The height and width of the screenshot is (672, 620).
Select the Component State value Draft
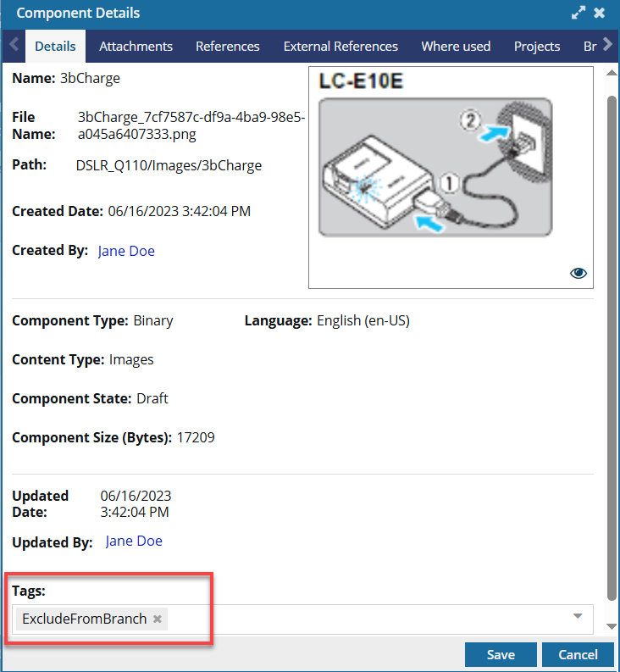pos(152,398)
